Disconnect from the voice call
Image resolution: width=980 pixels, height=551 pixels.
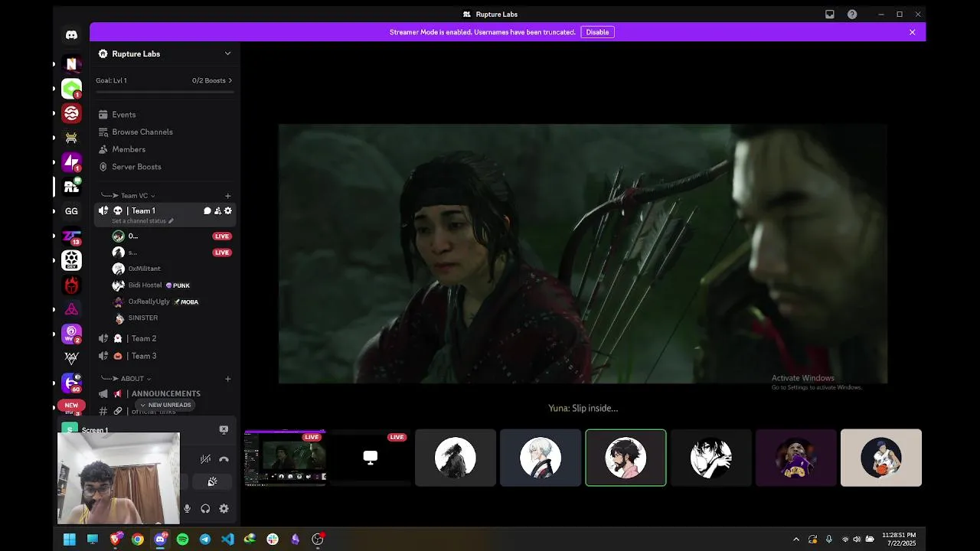click(x=224, y=459)
